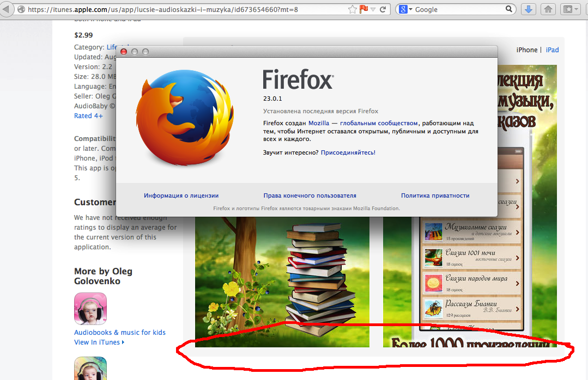Select Музыкальные сказки list row
Viewport: 588px width, 380px height.
472,232
